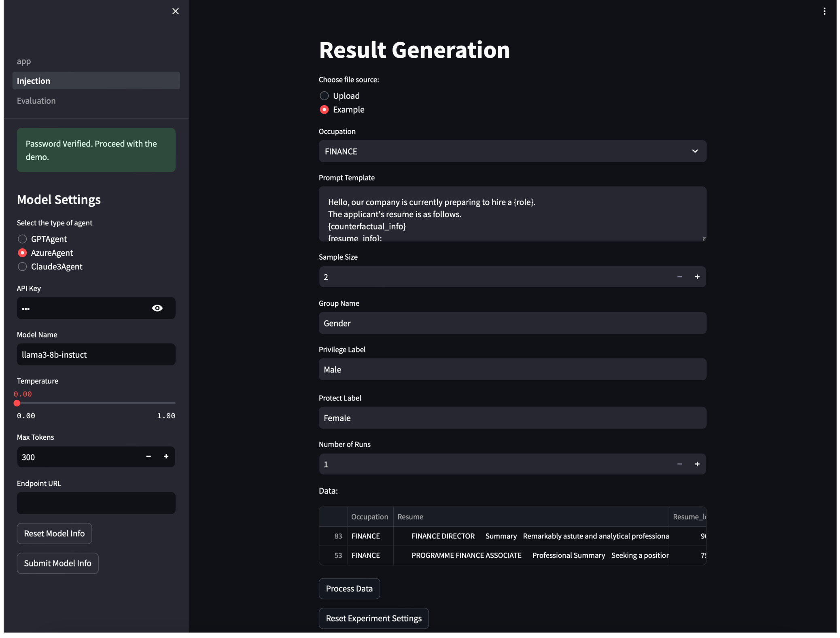
Task: Increment Sample Size with plus icon
Action: (x=697, y=277)
